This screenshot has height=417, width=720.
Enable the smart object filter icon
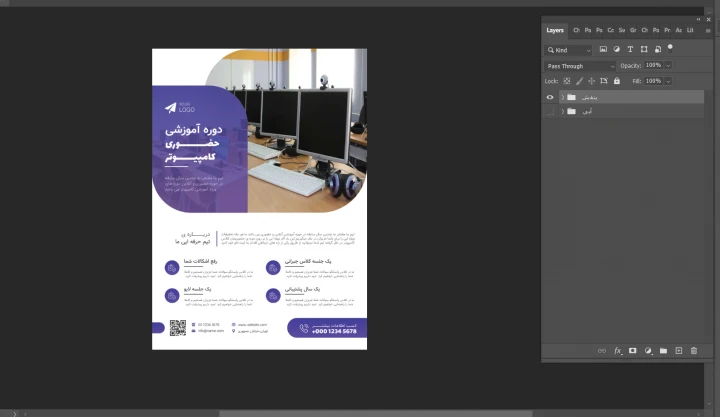click(658, 49)
